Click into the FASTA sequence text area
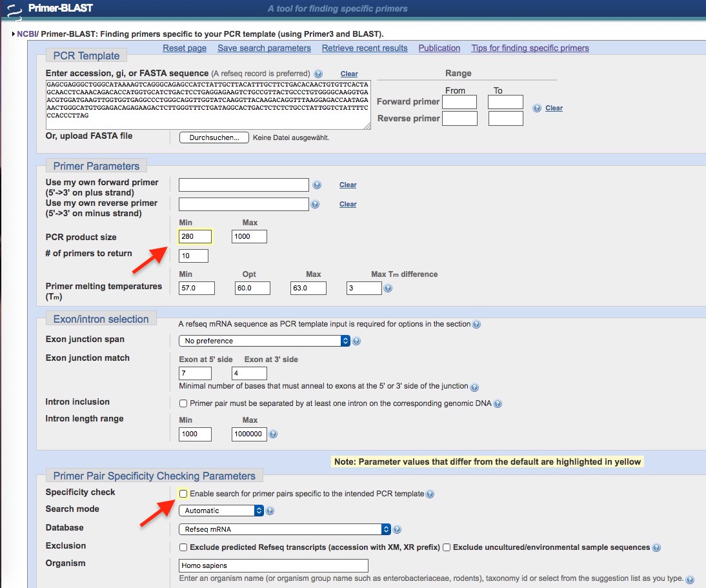706x588 pixels. pyautogui.click(x=208, y=105)
